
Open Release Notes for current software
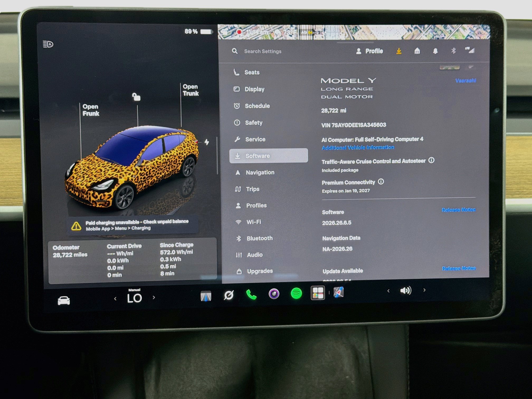pyautogui.click(x=459, y=210)
